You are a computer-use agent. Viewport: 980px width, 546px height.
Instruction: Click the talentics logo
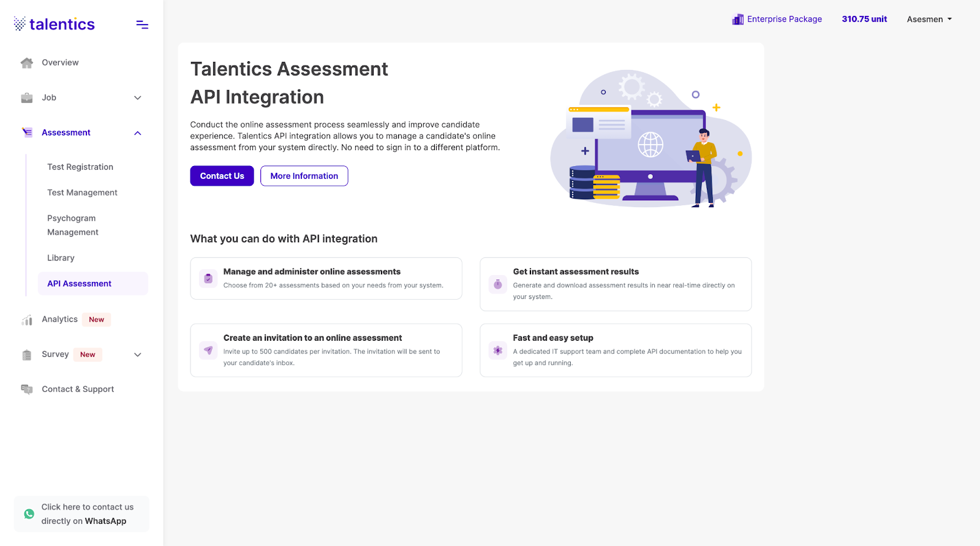(x=55, y=24)
